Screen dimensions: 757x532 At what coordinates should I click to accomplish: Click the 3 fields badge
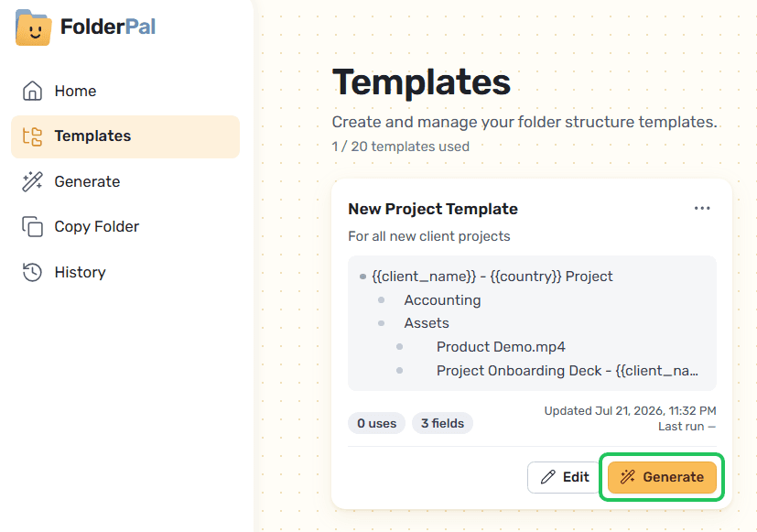point(442,423)
